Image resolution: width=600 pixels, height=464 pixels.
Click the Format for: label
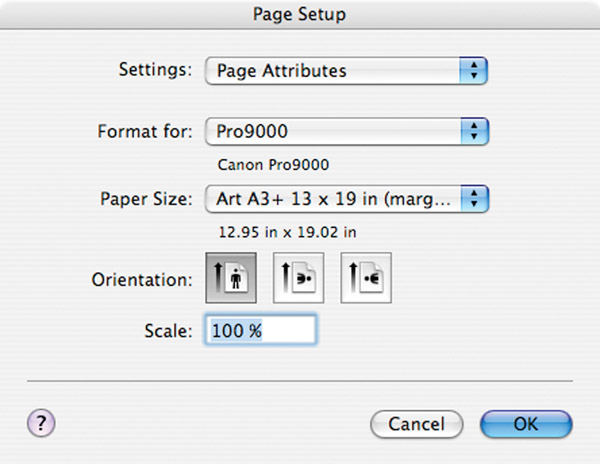pyautogui.click(x=145, y=131)
